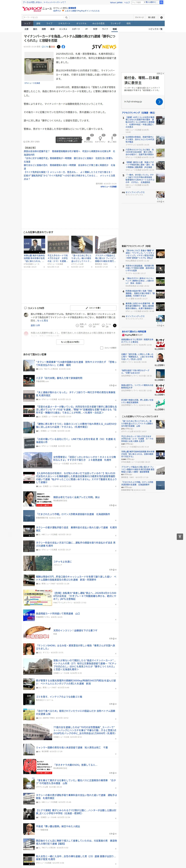Viewport: 186px width, 868px height.
Task: Open 購入履歴 button
Action: [152, 18]
